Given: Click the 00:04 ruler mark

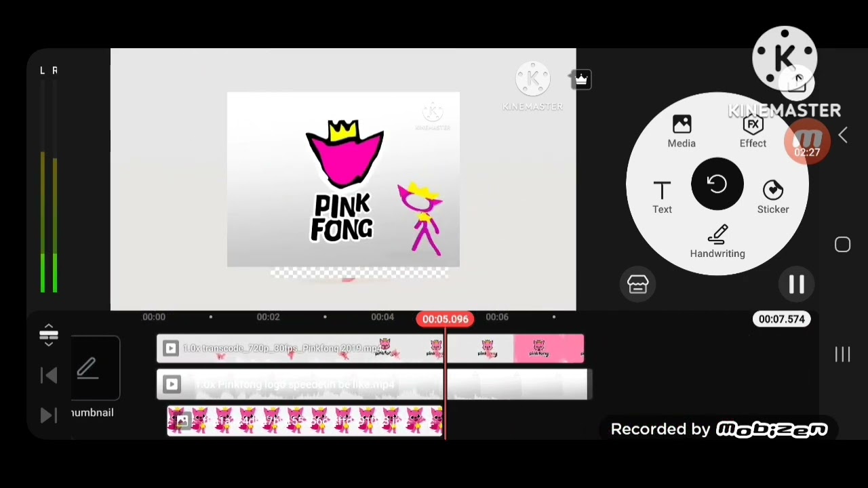Looking at the screenshot, I should 382,317.
